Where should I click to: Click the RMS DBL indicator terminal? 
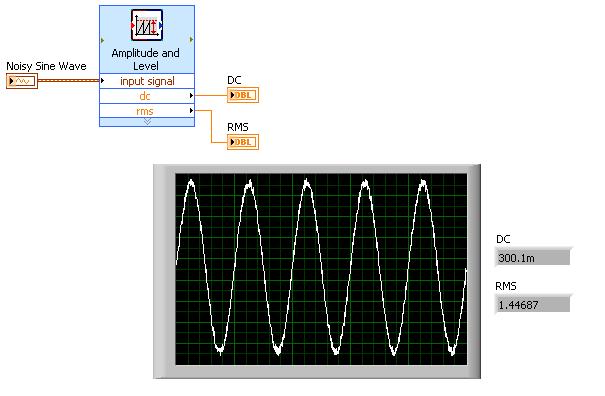point(243,142)
